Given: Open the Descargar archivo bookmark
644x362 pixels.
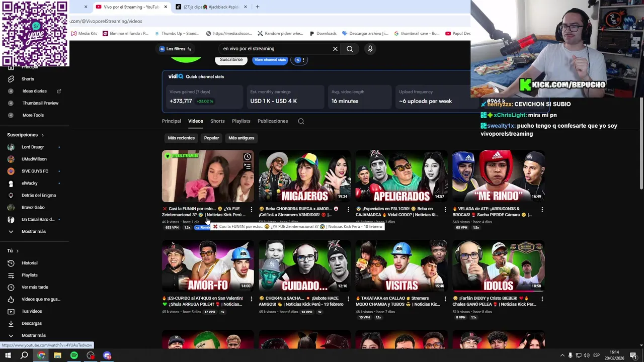Looking at the screenshot, I should tap(365, 34).
